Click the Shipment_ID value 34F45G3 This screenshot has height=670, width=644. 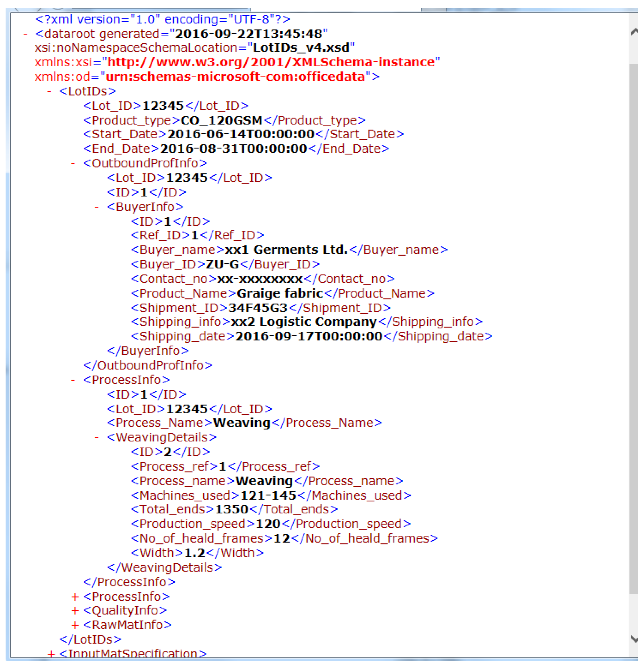[x=258, y=308]
